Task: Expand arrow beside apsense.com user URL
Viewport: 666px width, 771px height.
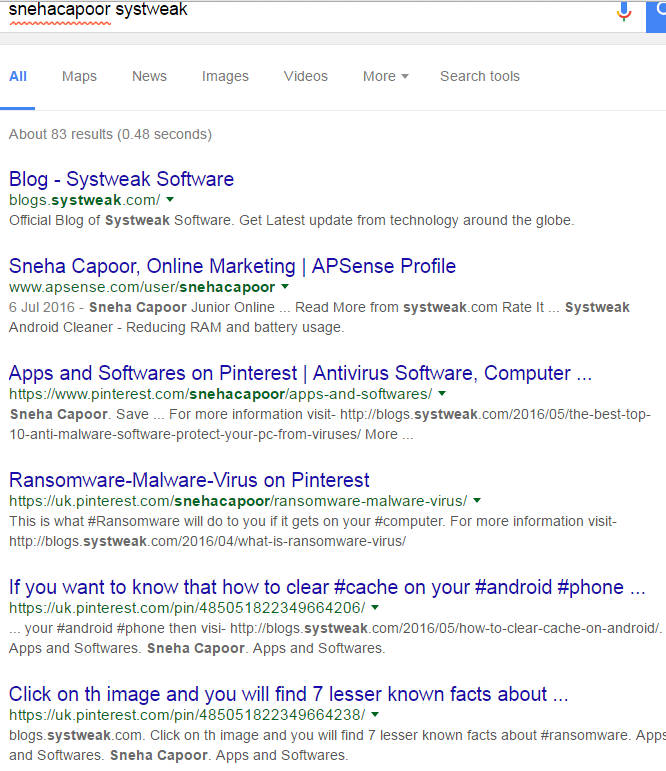Action: [x=284, y=287]
